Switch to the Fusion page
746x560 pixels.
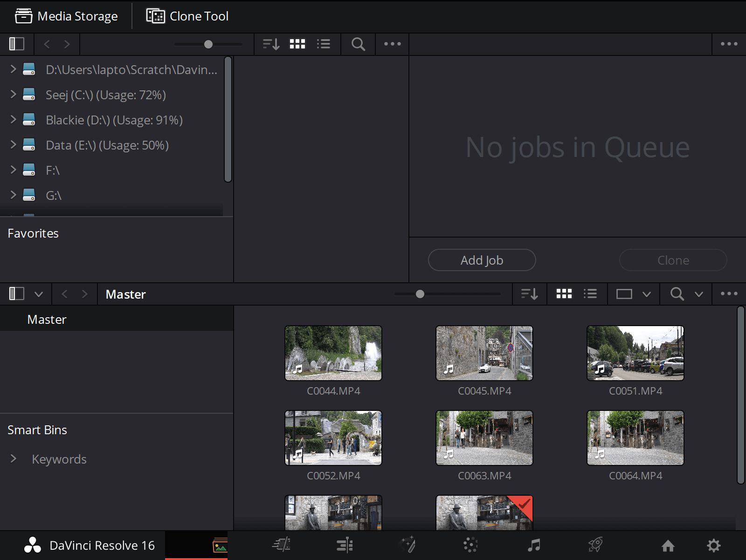(x=407, y=545)
